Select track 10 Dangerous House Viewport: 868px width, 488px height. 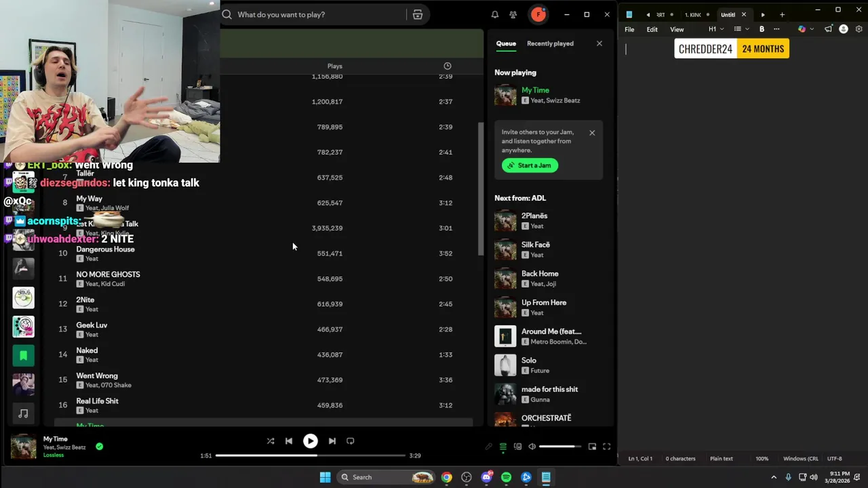click(263, 253)
